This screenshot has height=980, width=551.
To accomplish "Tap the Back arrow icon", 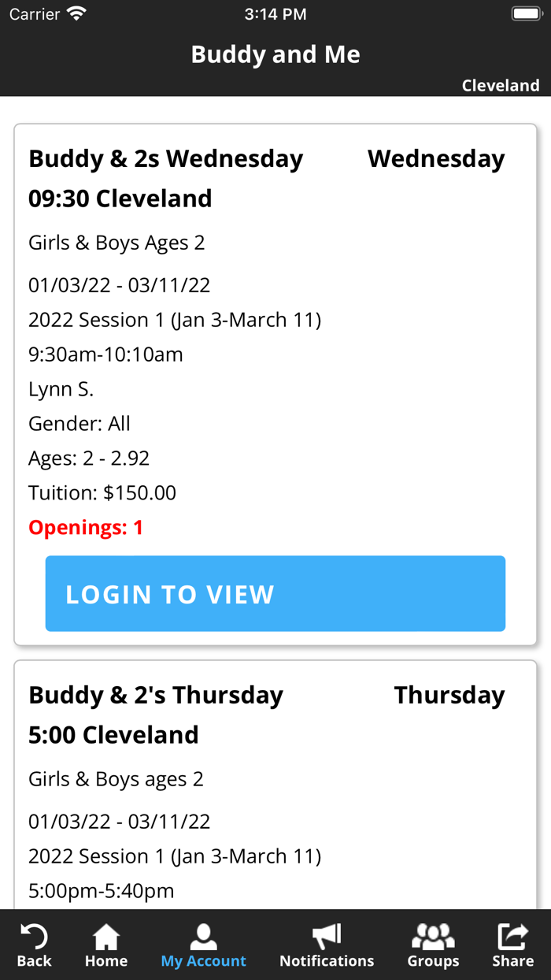I will 33,937.
